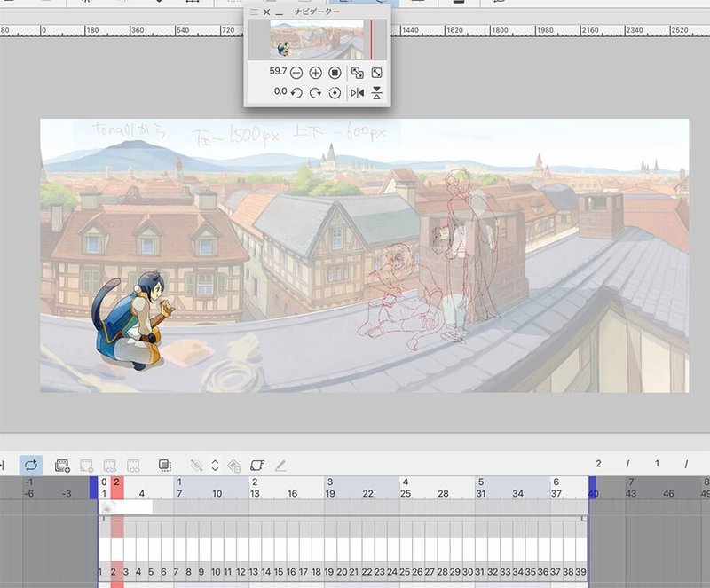This screenshot has width=710, height=588.
Task: Click the 59.7 zoom value field
Action: pyautogui.click(x=278, y=71)
